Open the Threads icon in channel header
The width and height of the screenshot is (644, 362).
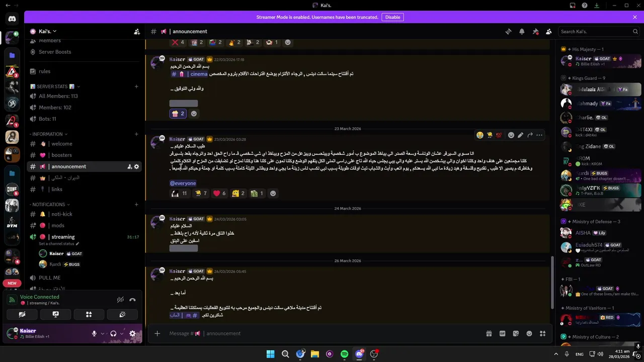pos(508,31)
